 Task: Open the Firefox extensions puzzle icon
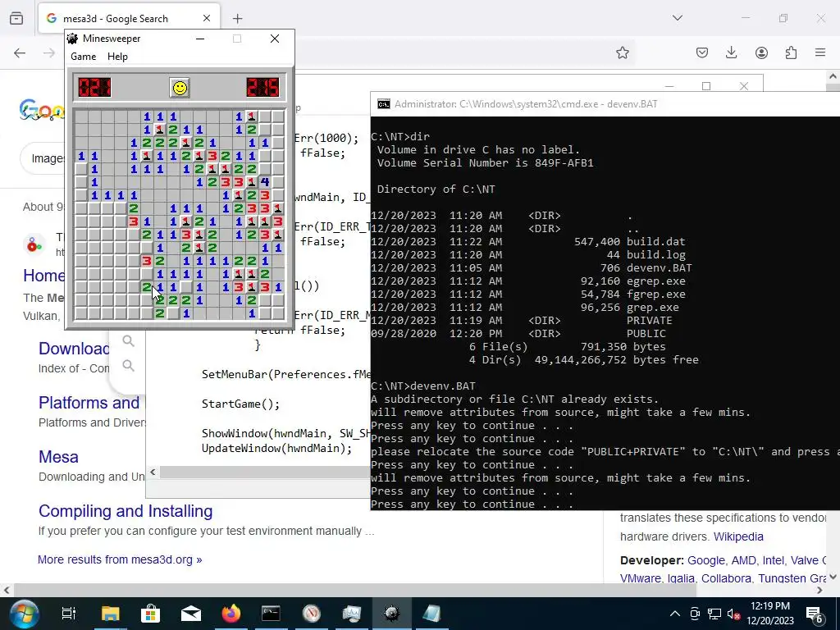tap(791, 52)
